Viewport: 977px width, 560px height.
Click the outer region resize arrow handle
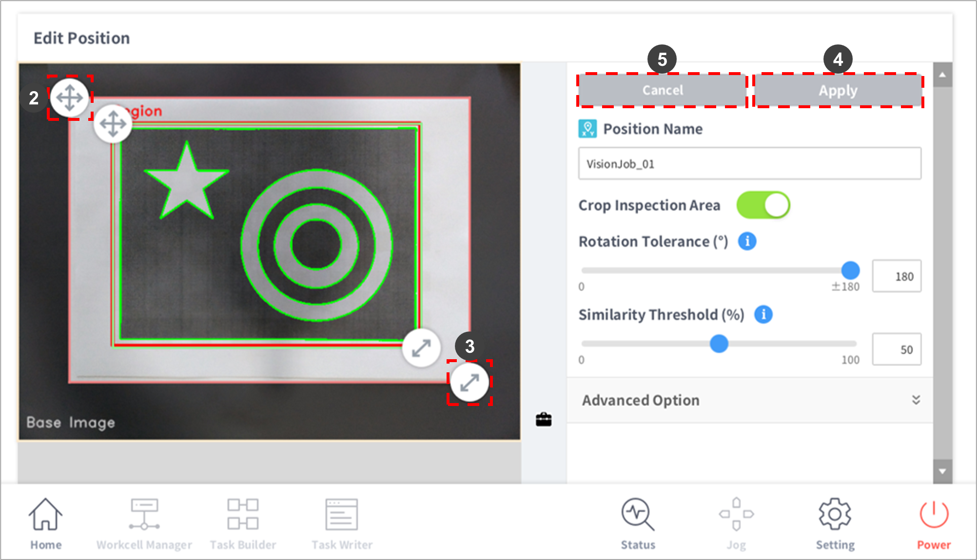click(x=469, y=383)
